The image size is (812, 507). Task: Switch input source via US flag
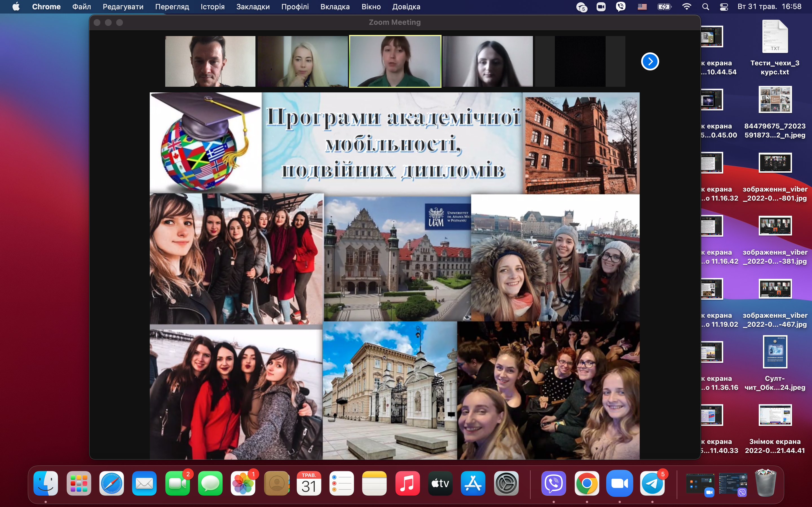tap(642, 7)
